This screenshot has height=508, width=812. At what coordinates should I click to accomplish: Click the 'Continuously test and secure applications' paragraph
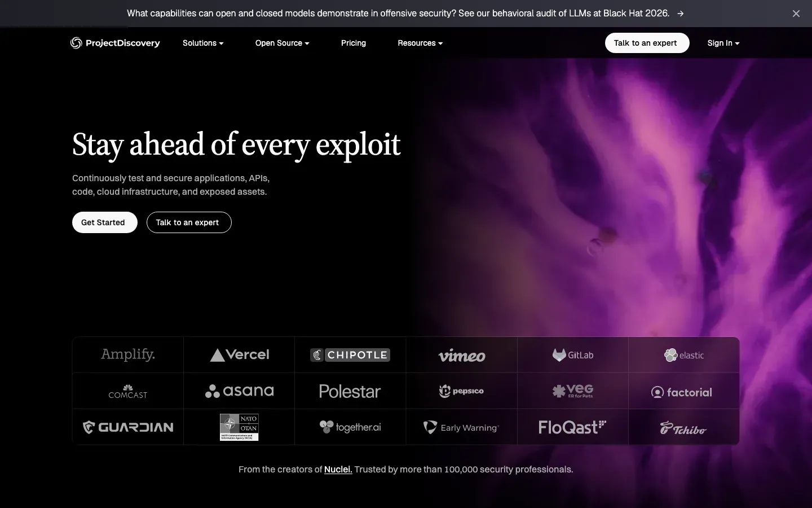[x=171, y=185]
